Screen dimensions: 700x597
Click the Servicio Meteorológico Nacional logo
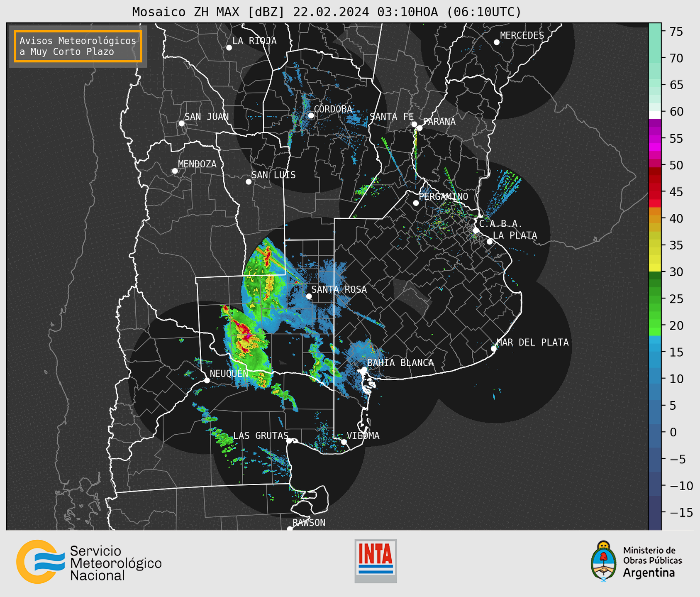coord(89,562)
